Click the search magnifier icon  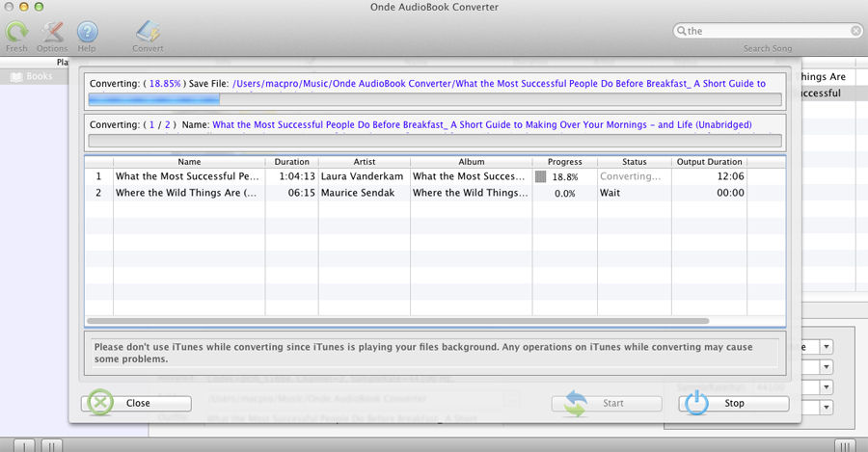682,31
